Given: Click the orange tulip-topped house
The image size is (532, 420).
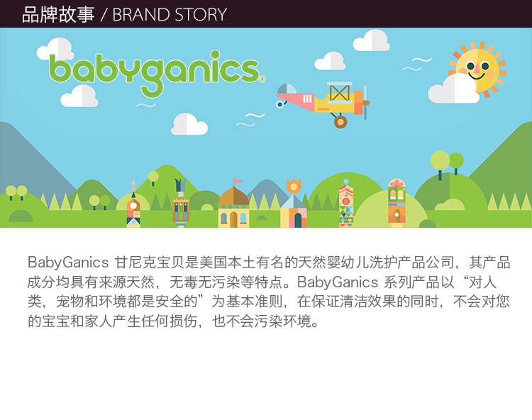Looking at the screenshot, I should click(x=294, y=204).
